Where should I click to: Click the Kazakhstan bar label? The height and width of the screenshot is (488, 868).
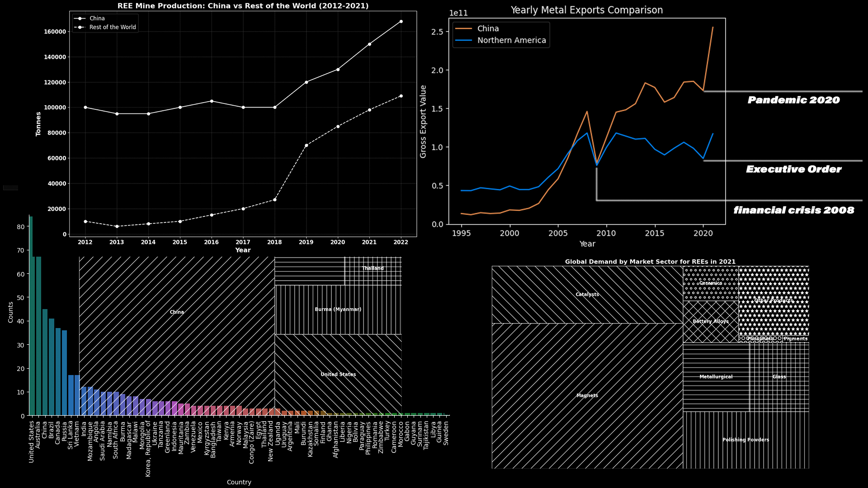(x=310, y=439)
